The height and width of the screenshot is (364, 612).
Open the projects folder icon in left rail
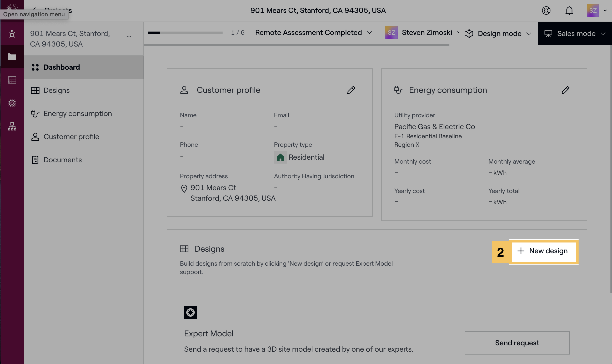[12, 57]
